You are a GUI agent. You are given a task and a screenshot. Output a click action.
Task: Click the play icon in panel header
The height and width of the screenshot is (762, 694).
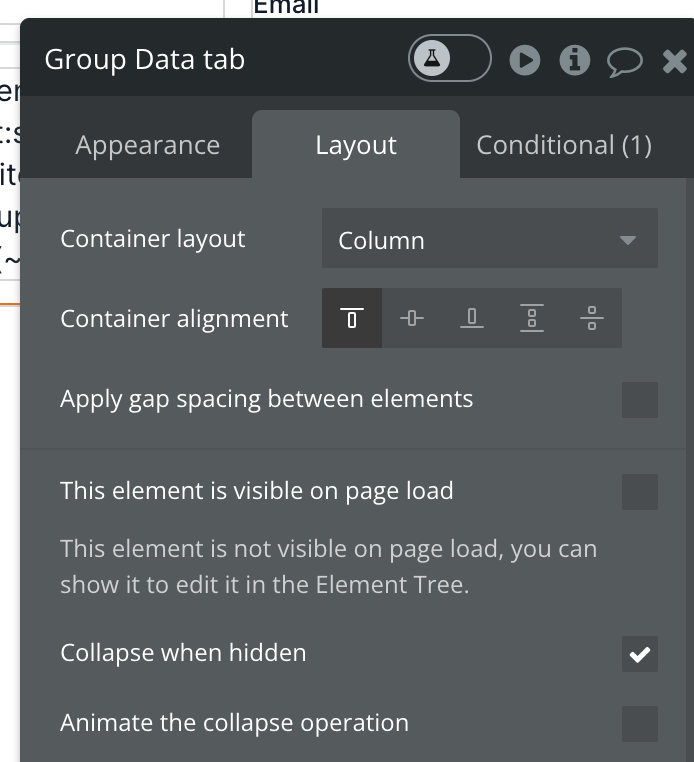pos(524,61)
